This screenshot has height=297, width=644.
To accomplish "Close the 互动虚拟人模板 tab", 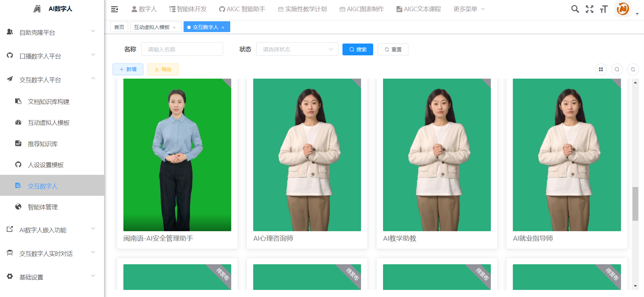I will coord(174,28).
